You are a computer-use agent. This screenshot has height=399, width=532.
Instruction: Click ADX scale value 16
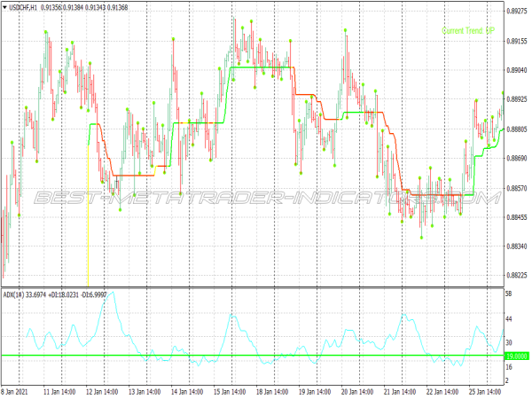509,367
